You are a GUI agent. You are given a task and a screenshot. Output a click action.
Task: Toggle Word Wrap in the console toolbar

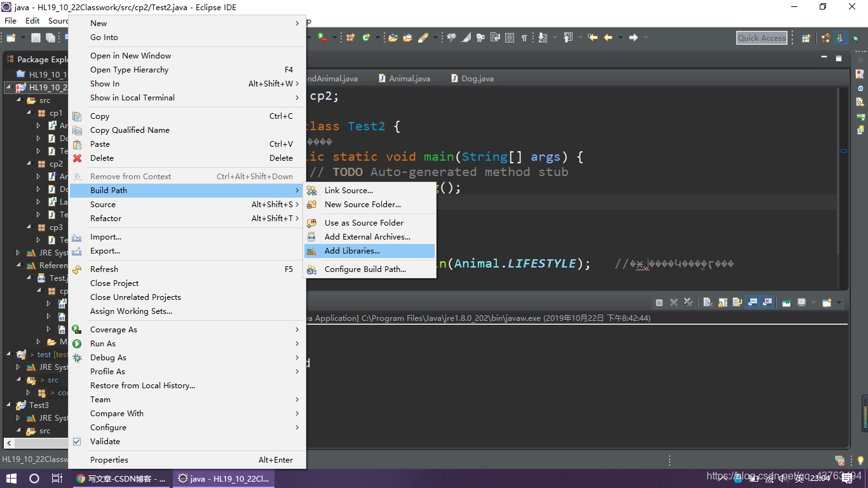(737, 302)
